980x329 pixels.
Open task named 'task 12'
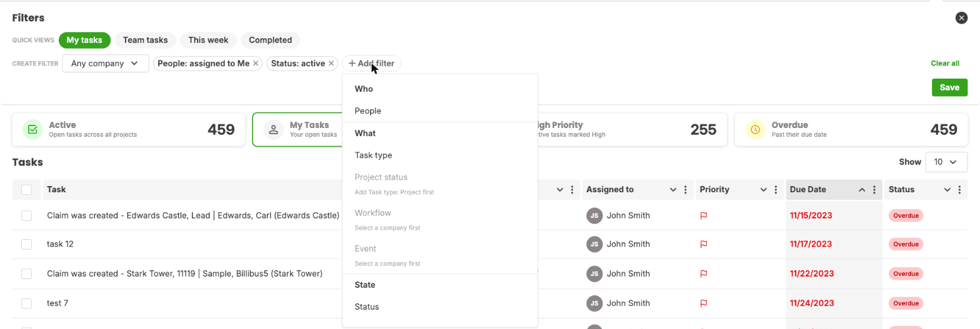coord(60,244)
